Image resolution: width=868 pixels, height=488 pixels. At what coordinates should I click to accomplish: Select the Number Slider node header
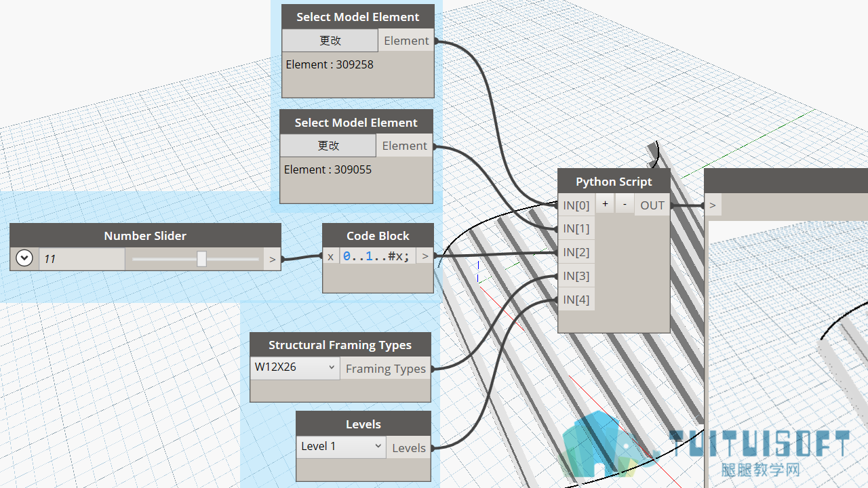click(145, 236)
